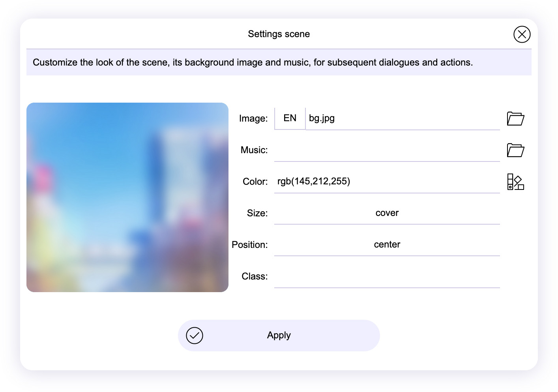Open the Size dropdown showing cover
This screenshot has width=558, height=392.
pos(387,213)
